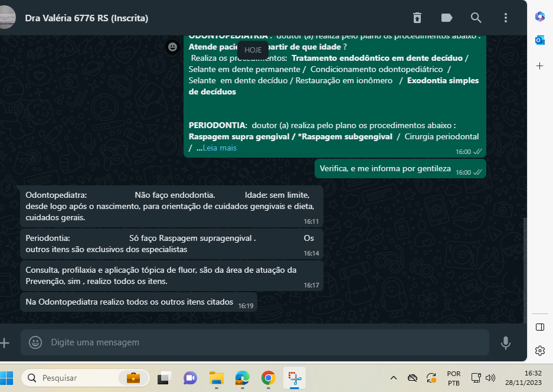Open Google Chrome from the taskbar
Image resolution: width=553 pixels, height=392 pixels.
(x=268, y=378)
